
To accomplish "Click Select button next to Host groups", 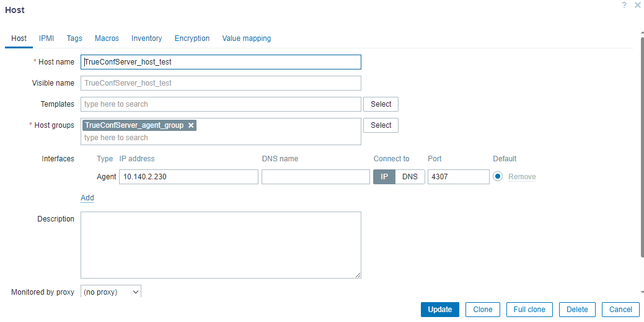I will tap(381, 125).
